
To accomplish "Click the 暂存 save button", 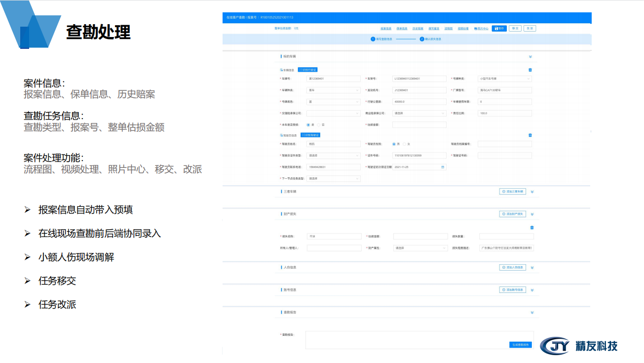I will click(x=499, y=29).
